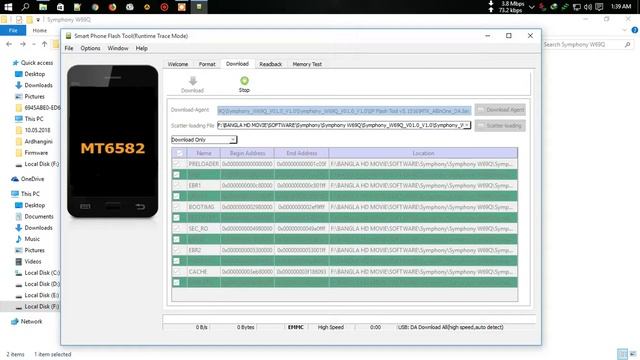Click the Download-Agent path field
The image size is (640, 360).
click(x=344, y=111)
